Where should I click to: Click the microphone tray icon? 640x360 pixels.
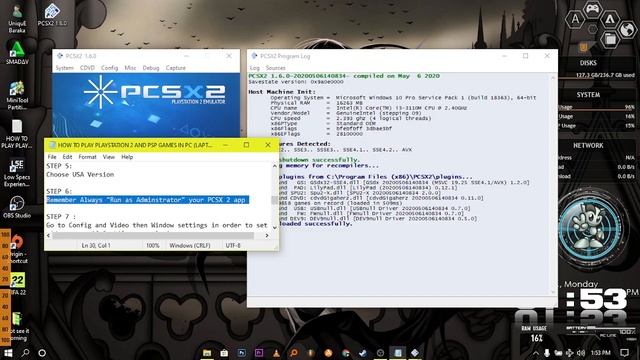click(x=547, y=353)
